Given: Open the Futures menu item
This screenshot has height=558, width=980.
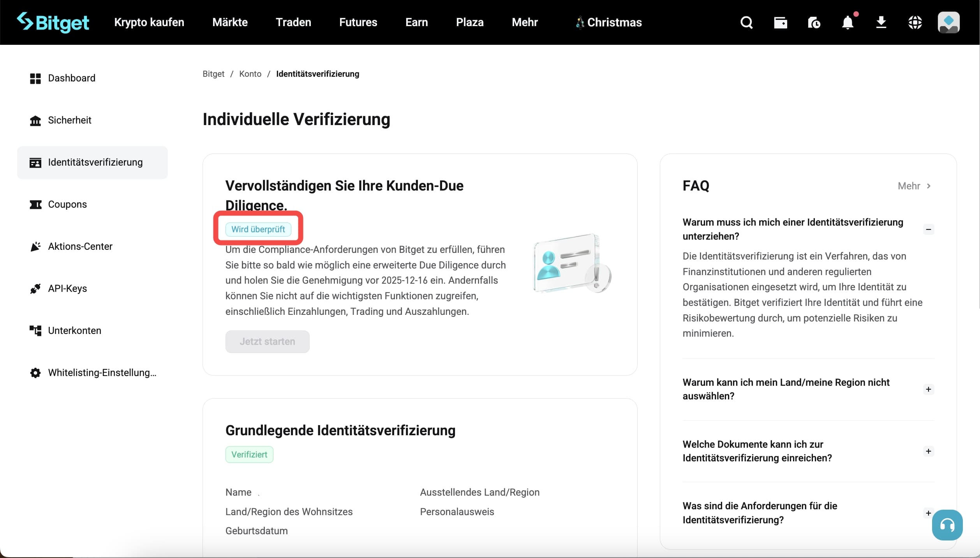Looking at the screenshot, I should click(x=358, y=22).
